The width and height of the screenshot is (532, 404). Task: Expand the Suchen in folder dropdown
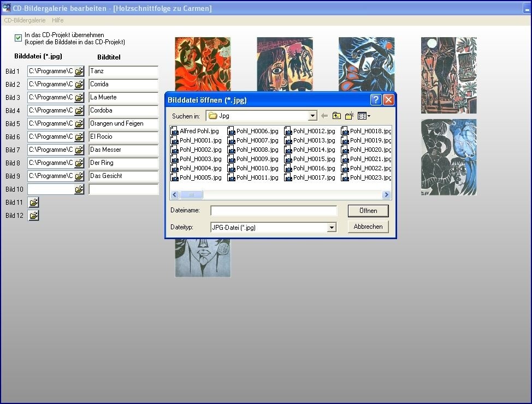point(312,116)
